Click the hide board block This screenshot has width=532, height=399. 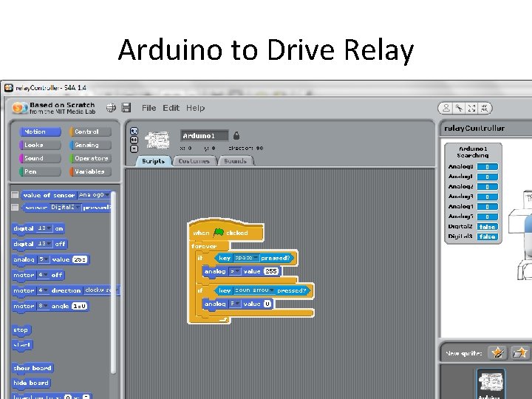(31, 383)
